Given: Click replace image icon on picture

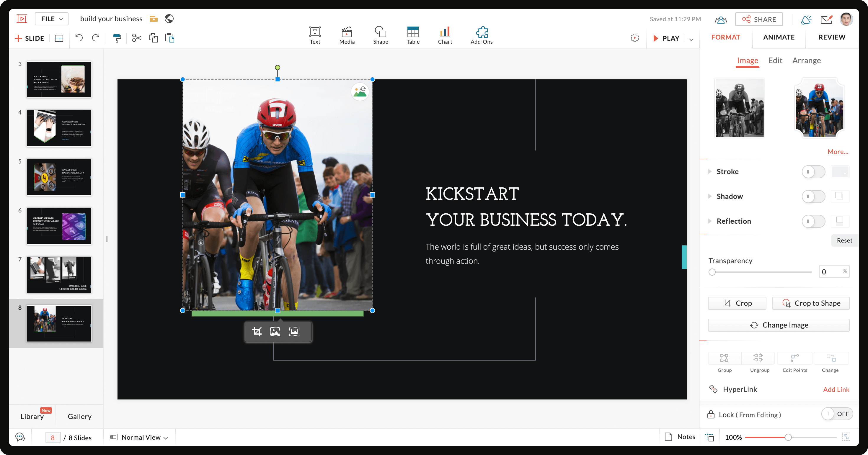Looking at the screenshot, I should point(360,91).
